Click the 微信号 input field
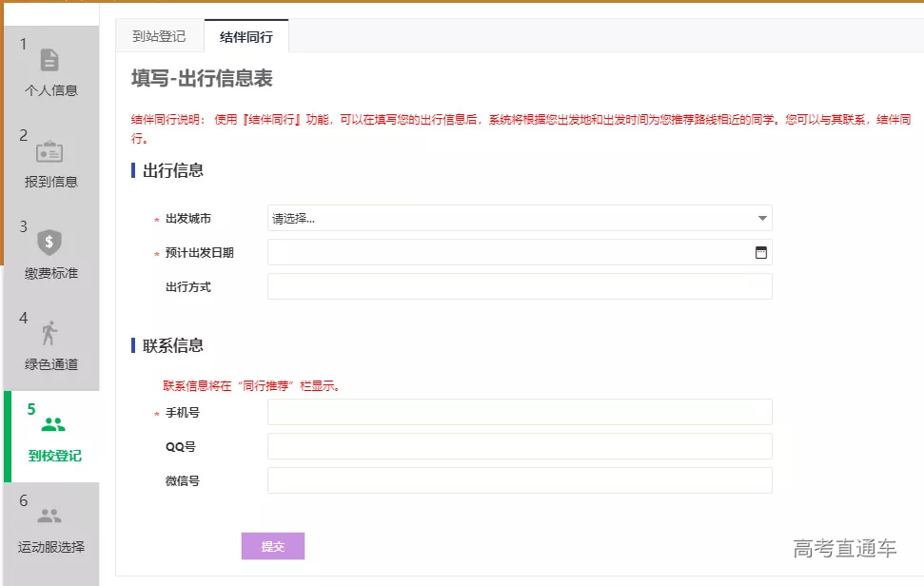The image size is (924, 586). (519, 479)
